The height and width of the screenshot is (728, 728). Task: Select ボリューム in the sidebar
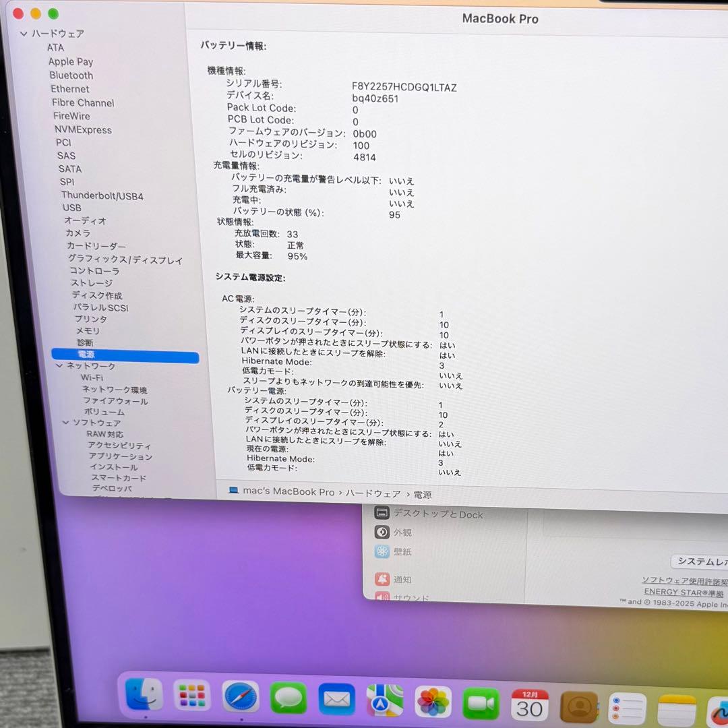[104, 411]
